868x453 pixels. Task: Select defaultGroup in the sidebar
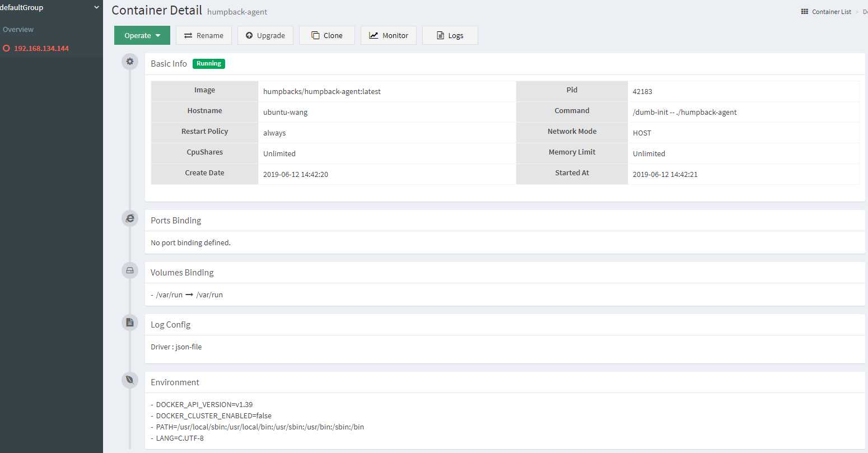point(21,7)
